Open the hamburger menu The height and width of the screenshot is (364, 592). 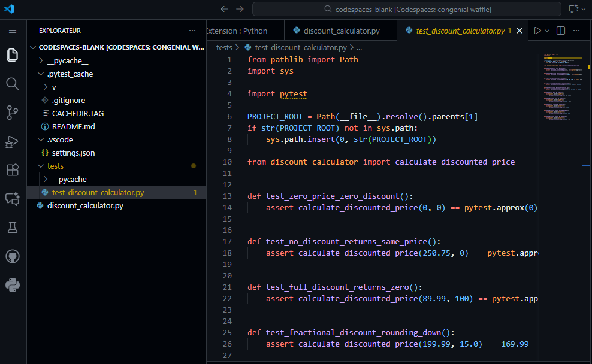13,30
